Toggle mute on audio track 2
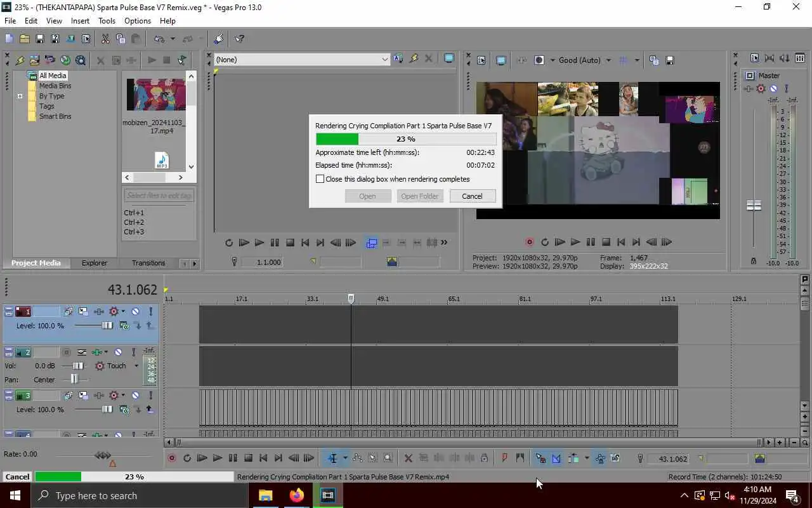Viewport: 812px width, 508px height. coord(118,352)
